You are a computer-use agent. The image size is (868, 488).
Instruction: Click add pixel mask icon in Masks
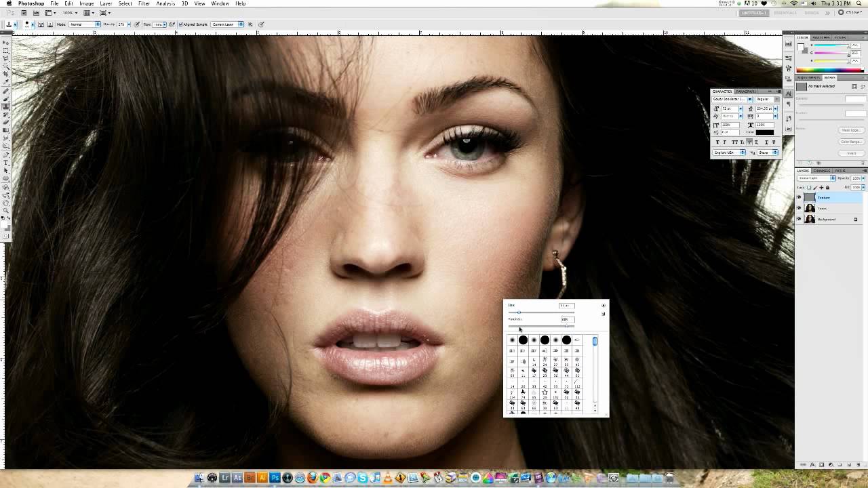click(854, 86)
